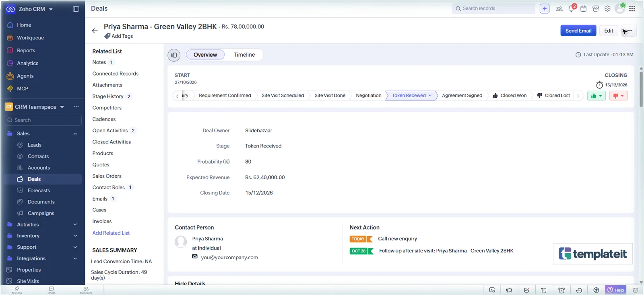Open the apps grid launcher
Image resolution: width=644 pixels, height=295 pixels.
(x=632, y=8)
